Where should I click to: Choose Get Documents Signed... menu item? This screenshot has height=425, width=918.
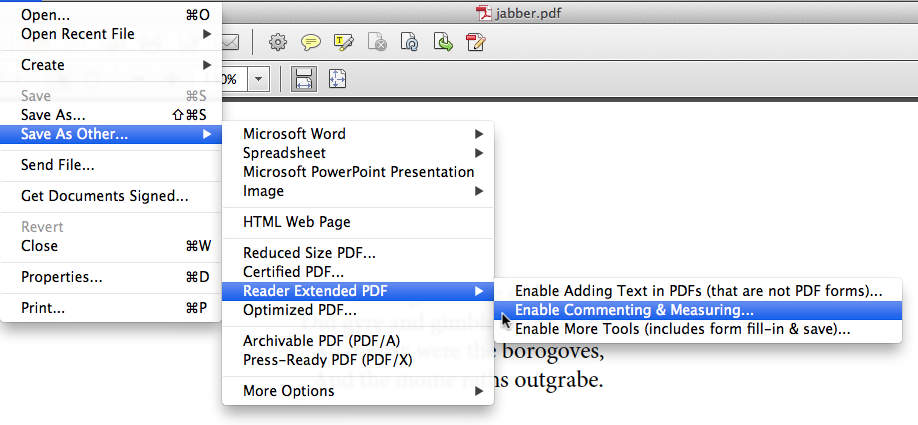point(111,196)
